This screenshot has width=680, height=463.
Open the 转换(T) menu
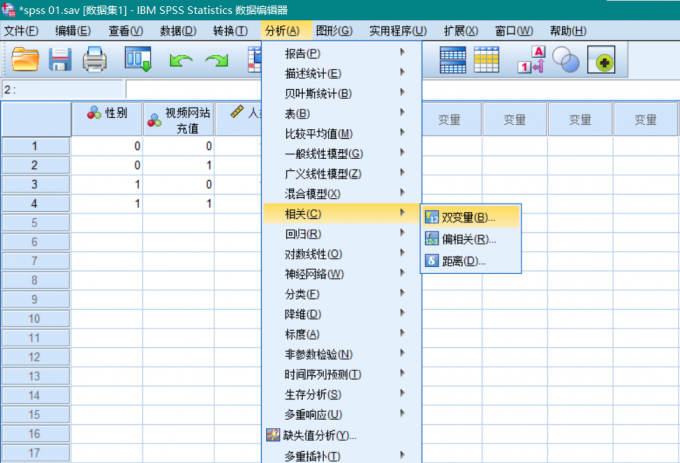(230, 31)
